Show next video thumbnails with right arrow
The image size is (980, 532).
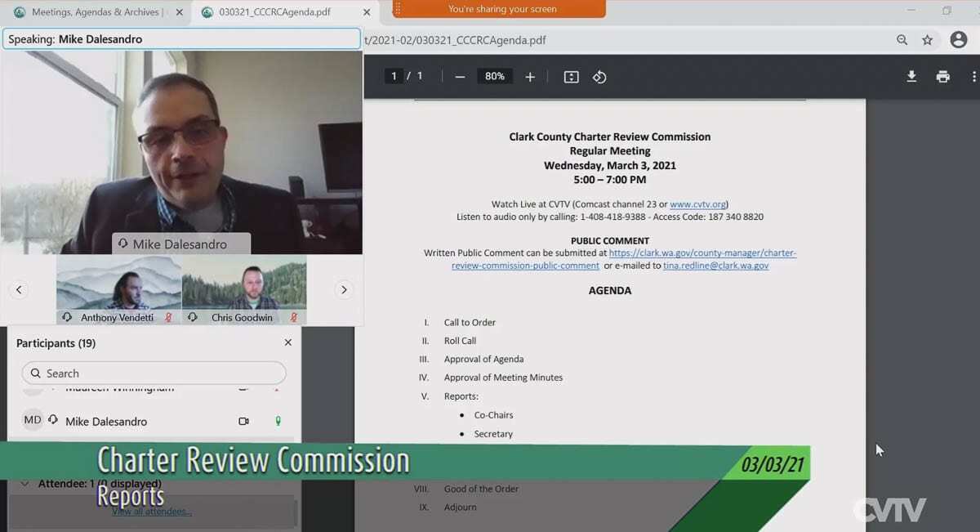[x=344, y=290]
